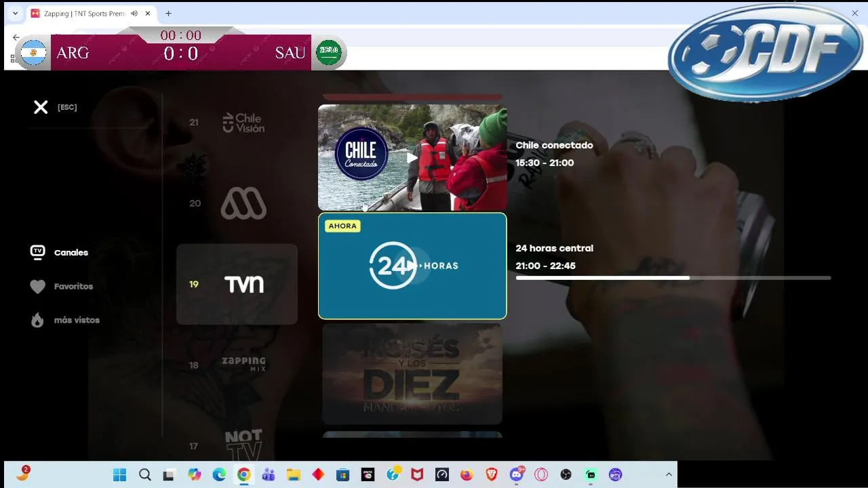Click channel number 18
Image resolution: width=868 pixels, height=488 pixels.
[x=194, y=365]
